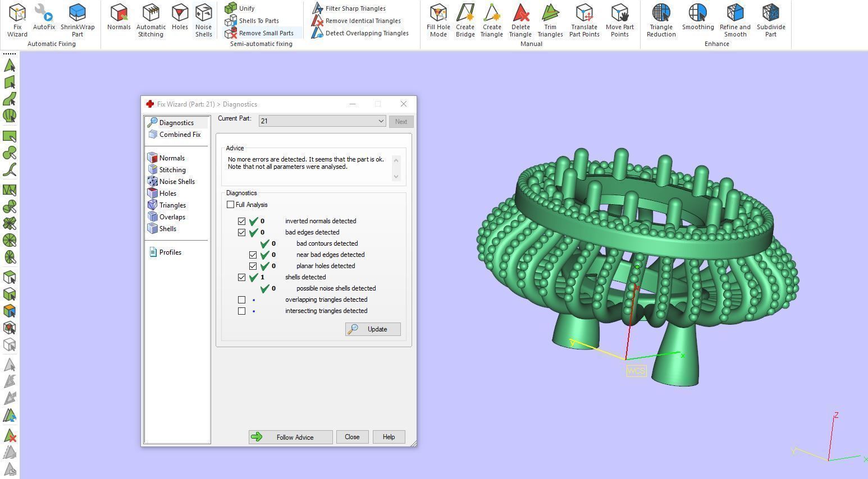Open the Fix Wizard tool
Image resolution: width=868 pixels, height=479 pixels.
17,20
